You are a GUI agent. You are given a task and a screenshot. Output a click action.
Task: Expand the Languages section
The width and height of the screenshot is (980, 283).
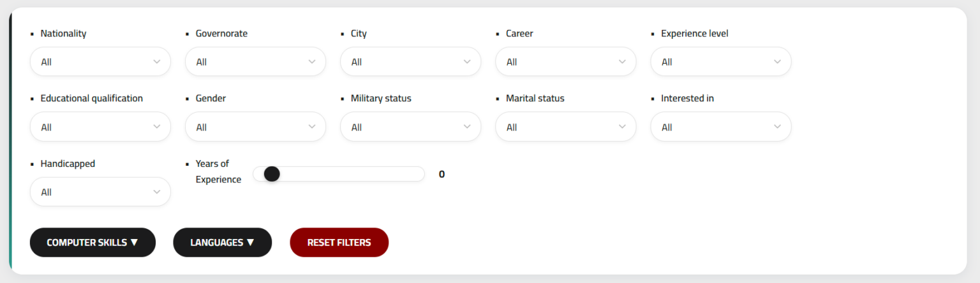click(222, 242)
